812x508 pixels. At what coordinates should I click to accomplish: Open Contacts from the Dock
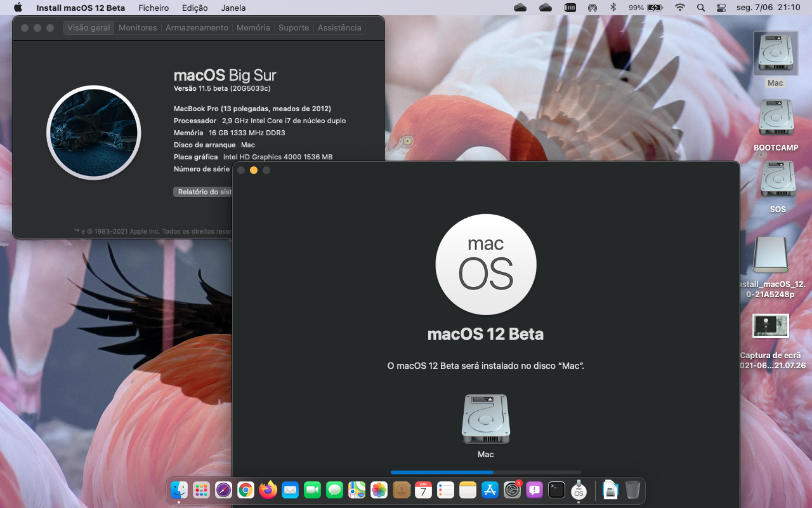click(x=402, y=490)
